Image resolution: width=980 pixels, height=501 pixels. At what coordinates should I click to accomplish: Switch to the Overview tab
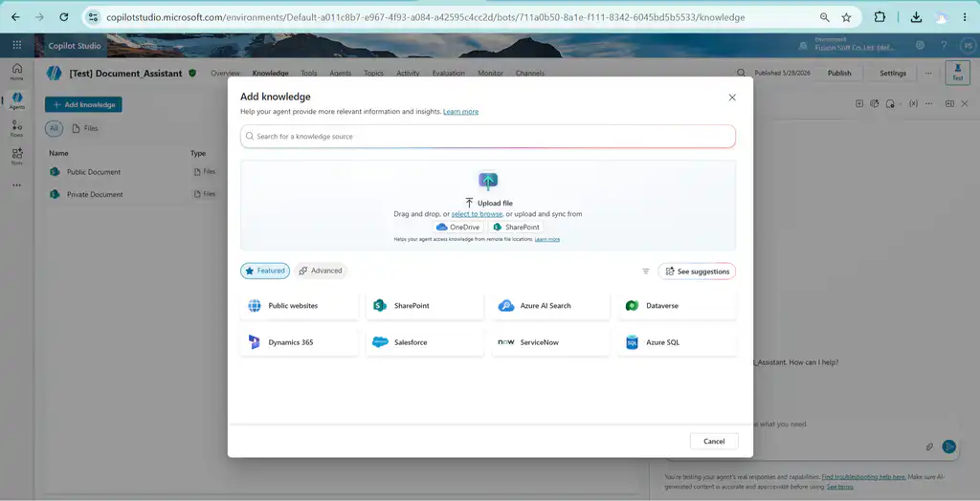pos(225,73)
